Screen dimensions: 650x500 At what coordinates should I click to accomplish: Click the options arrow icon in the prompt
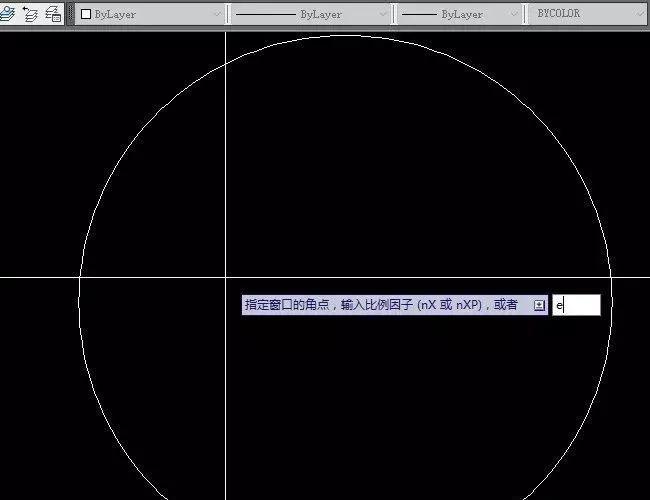click(x=540, y=305)
